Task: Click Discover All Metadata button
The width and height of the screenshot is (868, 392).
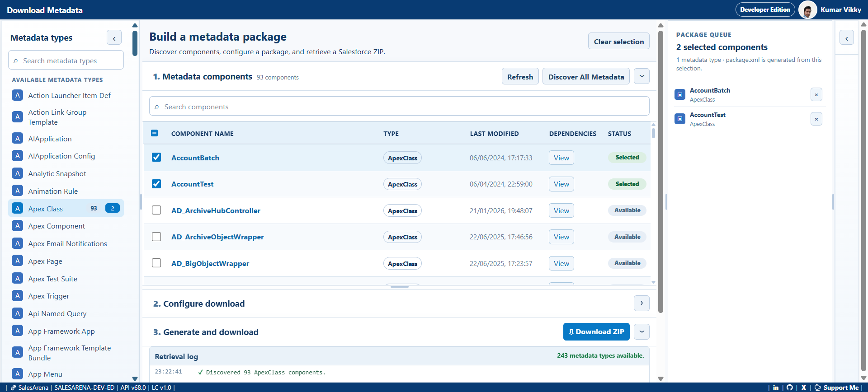Action: pos(586,77)
